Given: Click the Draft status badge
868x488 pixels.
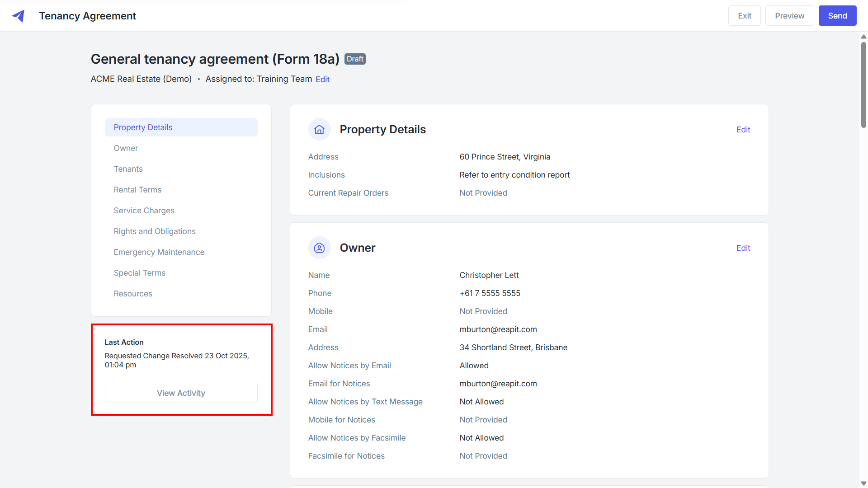Looking at the screenshot, I should point(355,59).
